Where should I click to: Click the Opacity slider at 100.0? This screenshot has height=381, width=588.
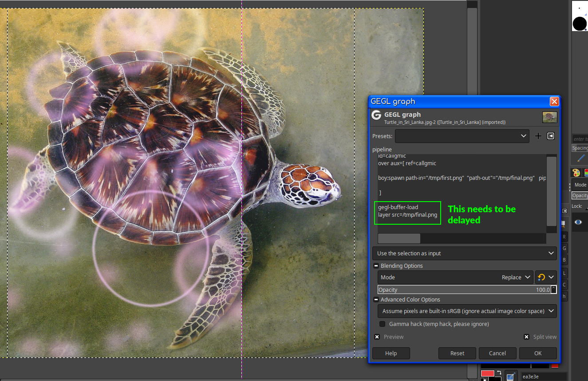coord(464,290)
